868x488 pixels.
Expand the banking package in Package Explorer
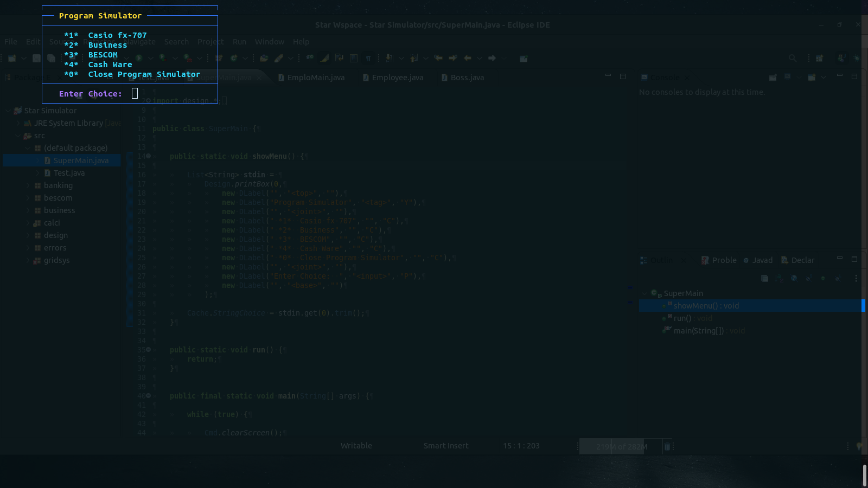(28, 185)
